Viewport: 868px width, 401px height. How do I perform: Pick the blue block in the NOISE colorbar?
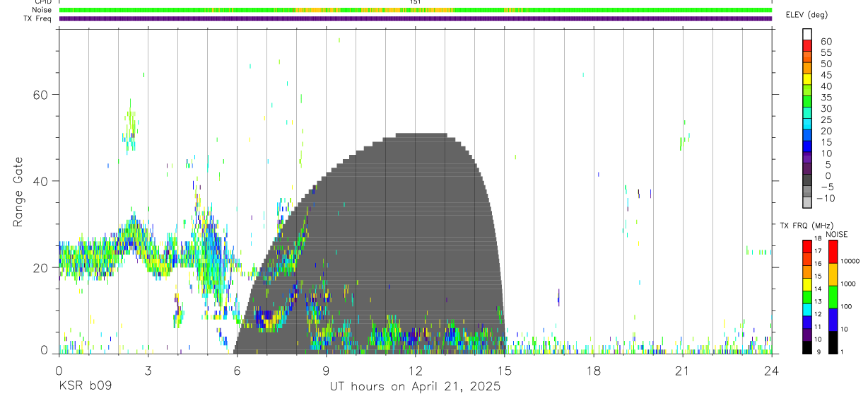pos(833,320)
